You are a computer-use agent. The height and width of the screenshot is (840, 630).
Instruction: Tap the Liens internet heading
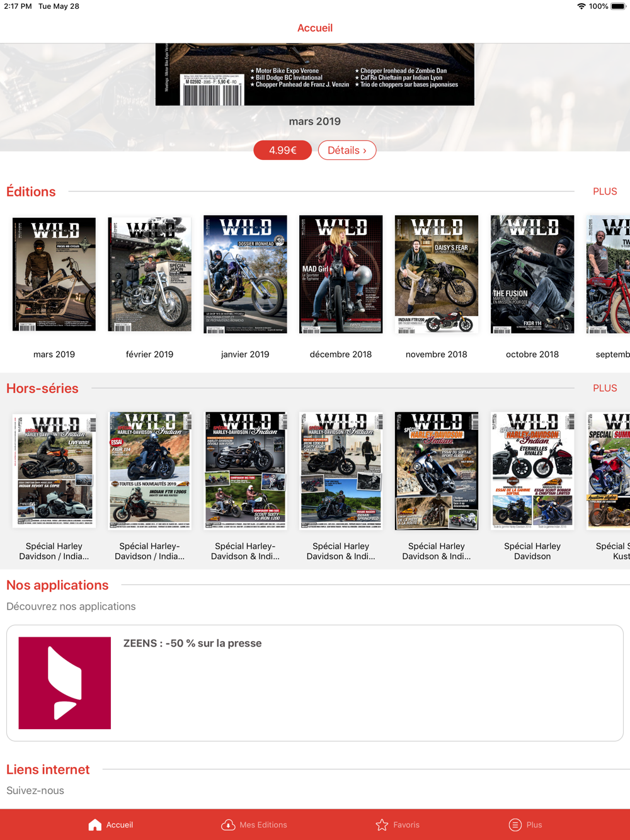48,769
